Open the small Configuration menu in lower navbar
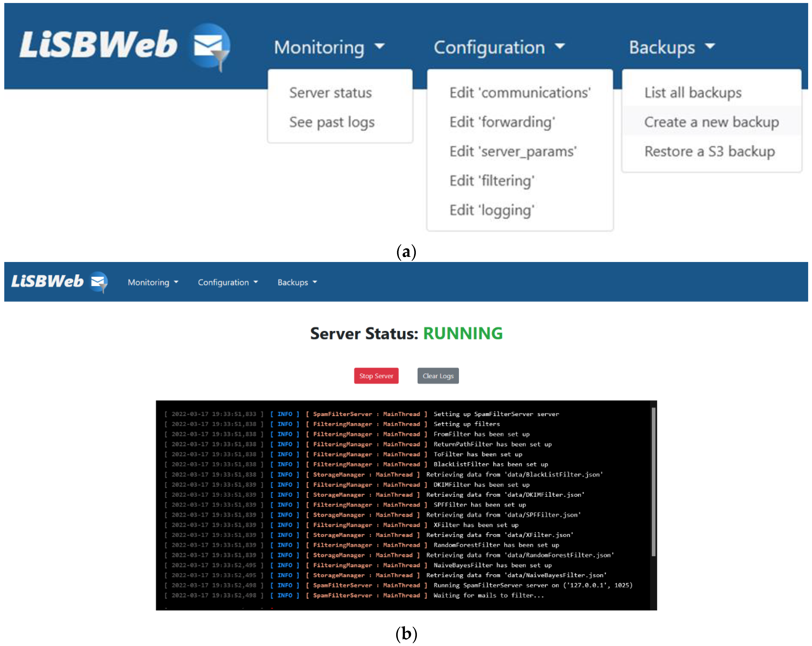 point(228,282)
